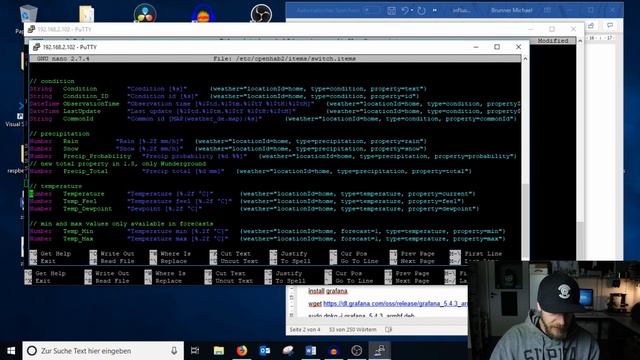The width and height of the screenshot is (640, 360).
Task: Click the 'install grafana' text in Word
Action: (x=327, y=291)
